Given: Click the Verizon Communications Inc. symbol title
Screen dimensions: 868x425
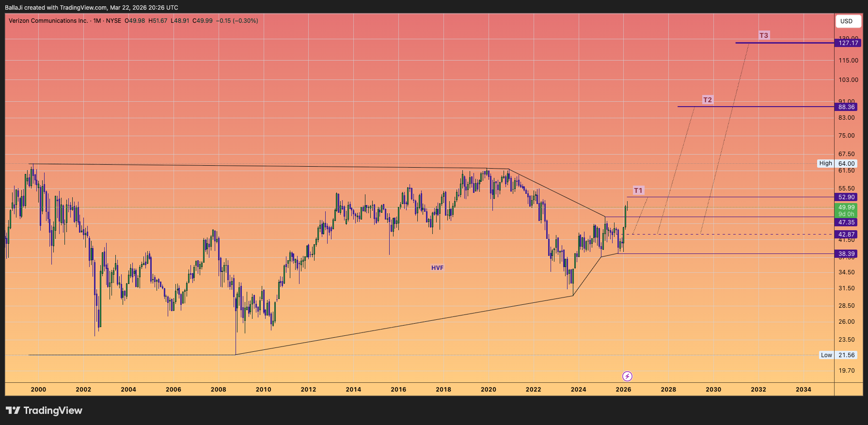Looking at the screenshot, I should pos(48,21).
